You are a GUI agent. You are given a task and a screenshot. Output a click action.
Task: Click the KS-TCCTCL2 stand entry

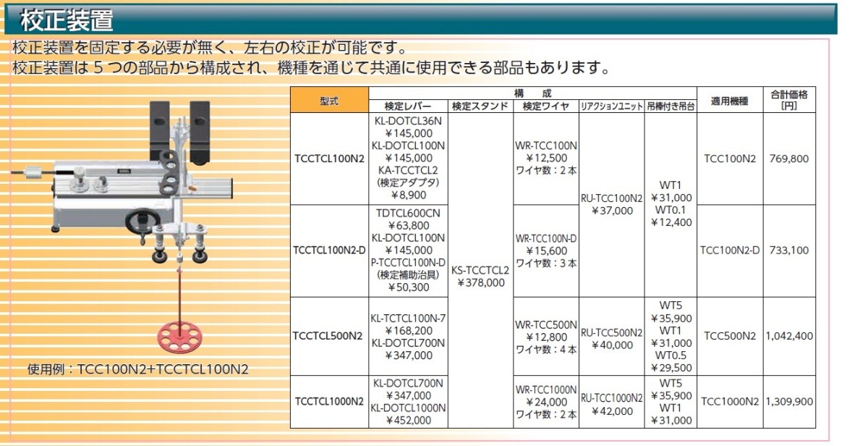(480, 270)
